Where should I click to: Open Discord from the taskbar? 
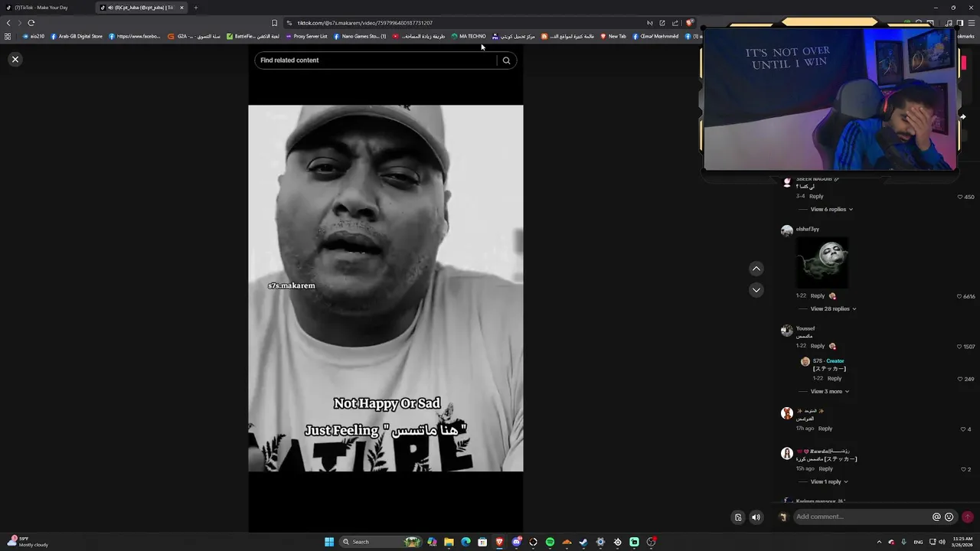pyautogui.click(x=517, y=542)
